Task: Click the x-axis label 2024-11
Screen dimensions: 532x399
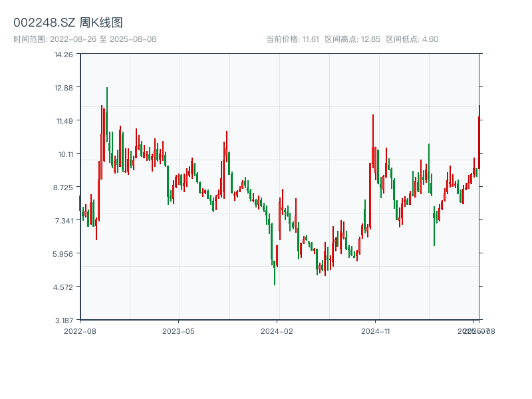Action: click(375, 331)
